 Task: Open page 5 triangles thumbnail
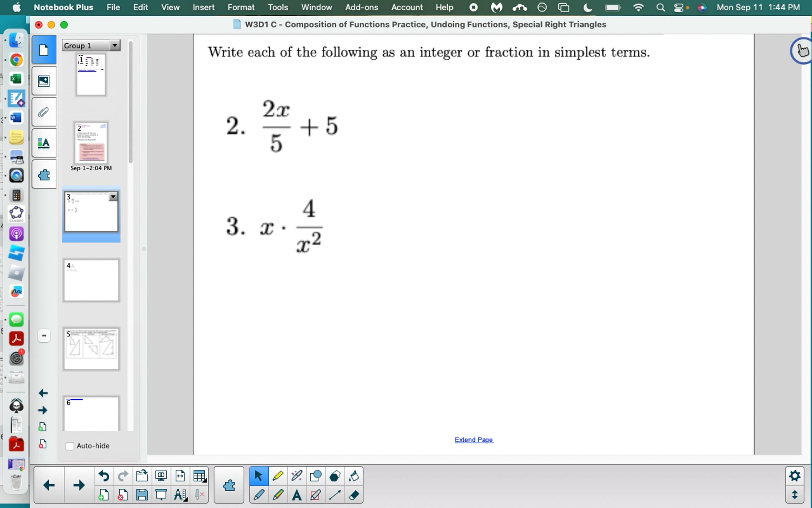point(91,349)
